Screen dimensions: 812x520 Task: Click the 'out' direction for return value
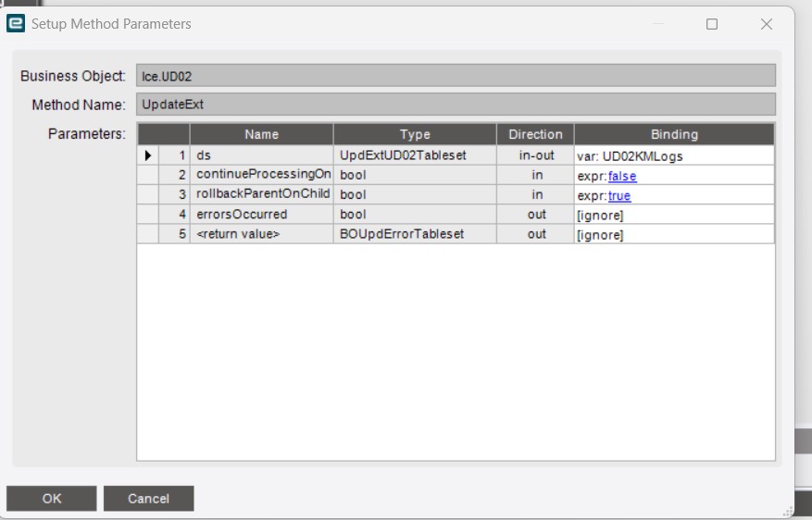click(x=535, y=234)
